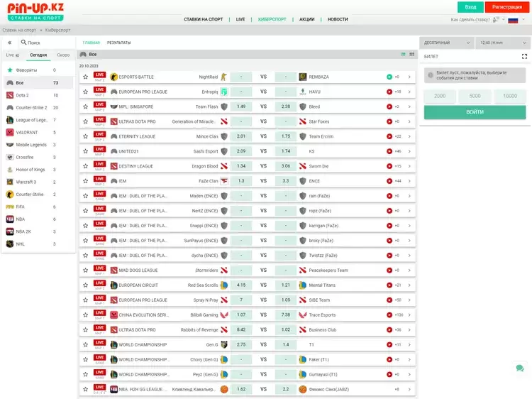Play stream for Bilibili Gaming match
This screenshot has height=399, width=532.
[389, 315]
